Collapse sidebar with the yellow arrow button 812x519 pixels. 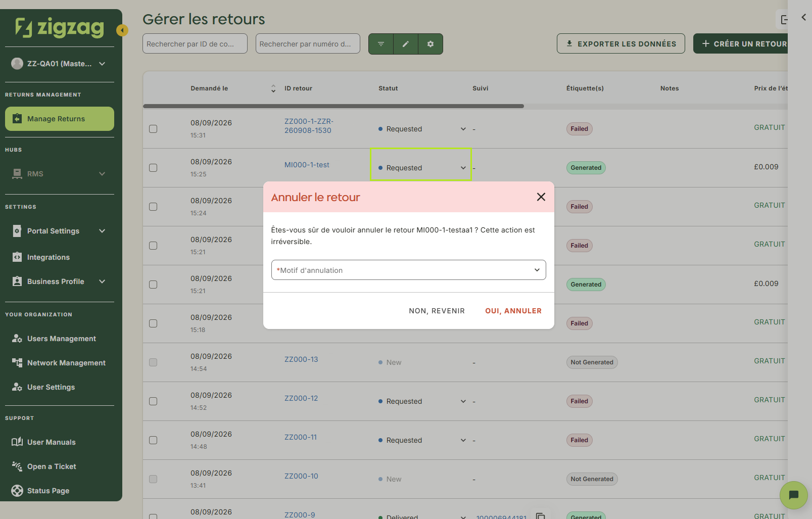[122, 30]
